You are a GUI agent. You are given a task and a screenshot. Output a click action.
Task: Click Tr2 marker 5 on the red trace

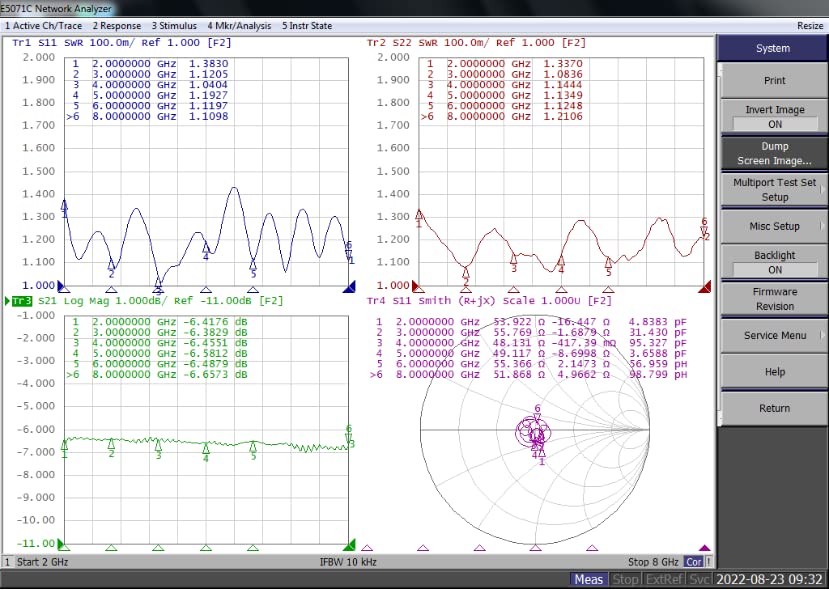click(609, 266)
